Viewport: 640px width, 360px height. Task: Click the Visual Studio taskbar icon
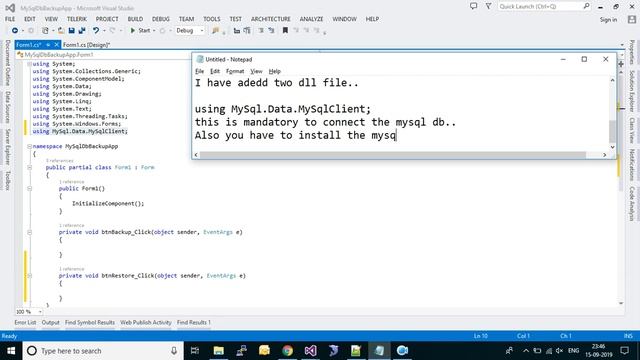pos(310,351)
